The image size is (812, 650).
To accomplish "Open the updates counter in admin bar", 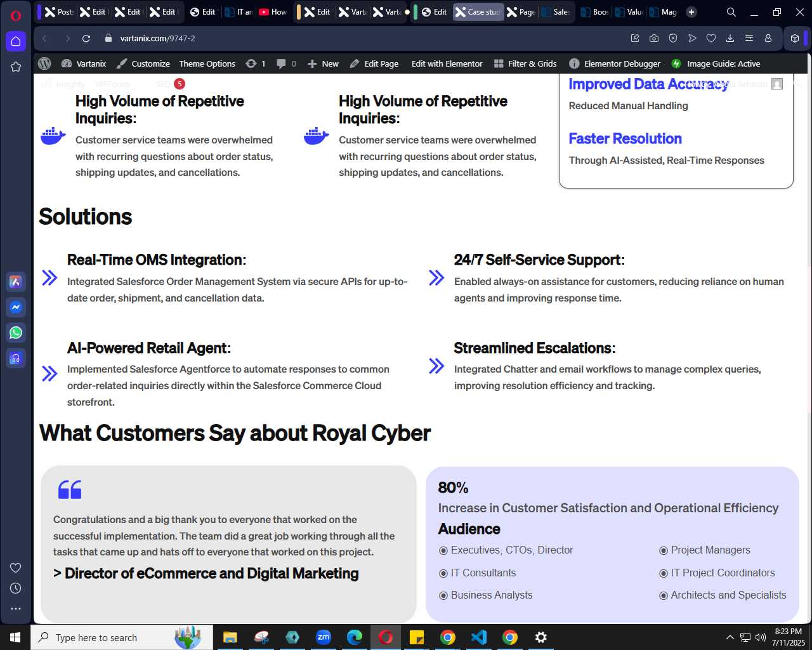I will 255,63.
